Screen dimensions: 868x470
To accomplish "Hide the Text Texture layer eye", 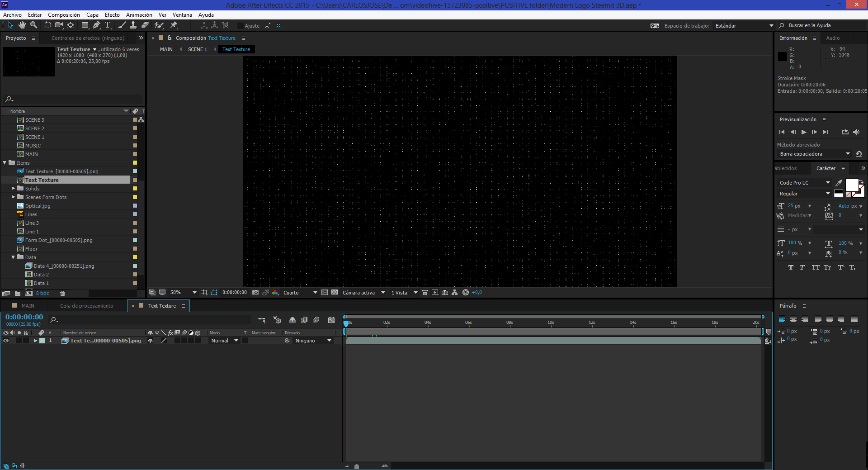I will 6,341.
